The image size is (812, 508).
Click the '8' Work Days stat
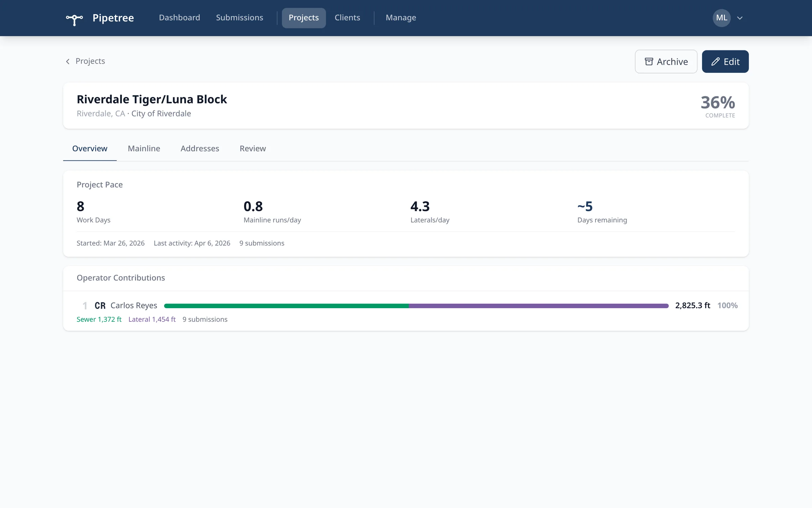(81, 206)
